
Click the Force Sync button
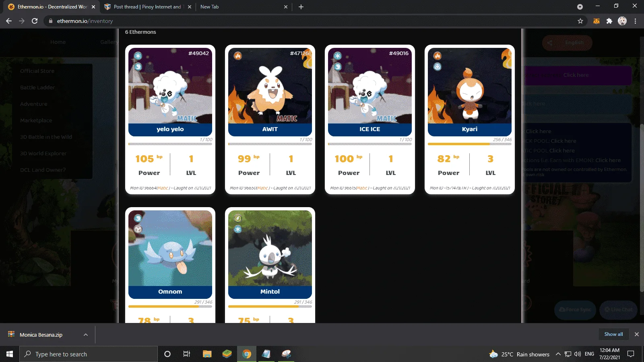(x=575, y=310)
